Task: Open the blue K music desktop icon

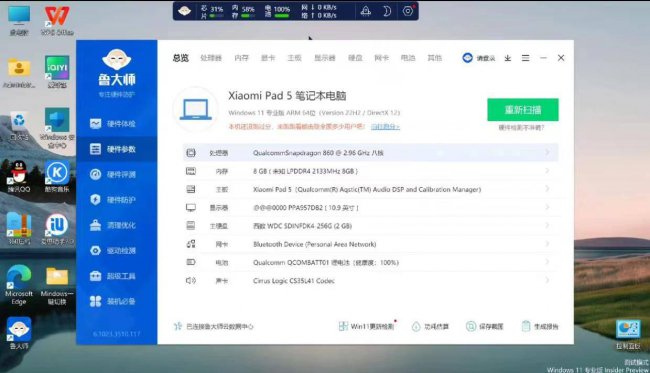Action: 57,177
